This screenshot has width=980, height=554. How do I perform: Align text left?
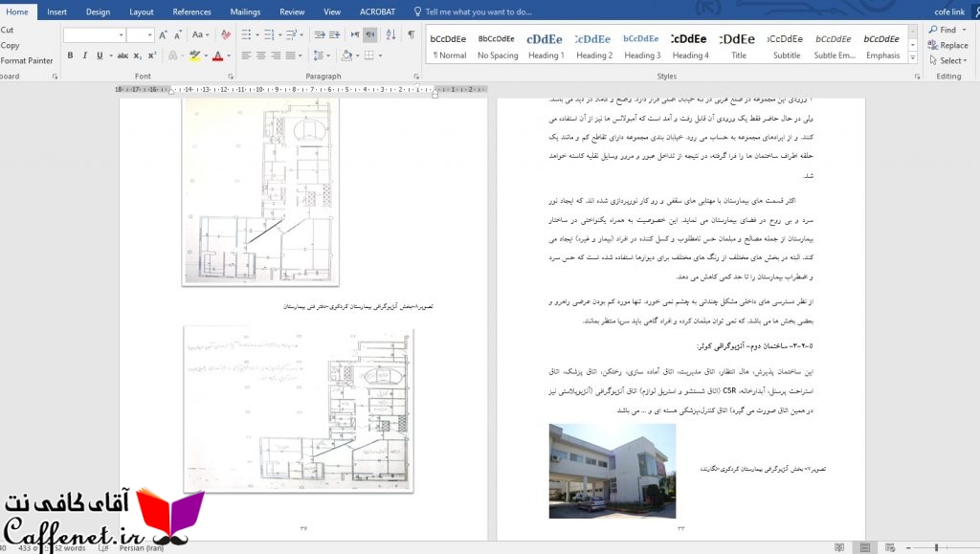246,55
